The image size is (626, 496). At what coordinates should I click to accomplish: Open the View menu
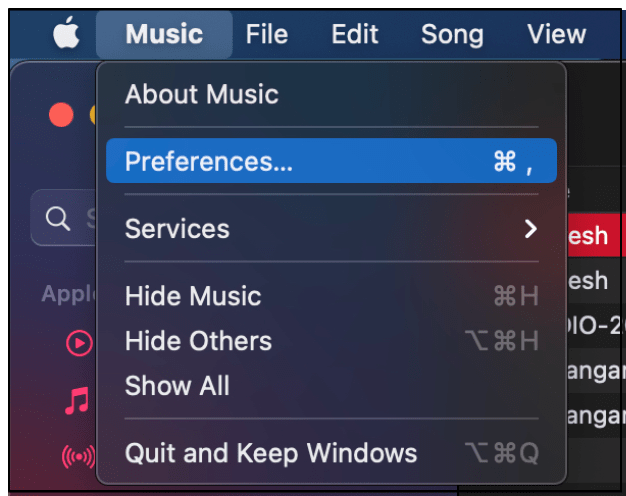point(556,35)
